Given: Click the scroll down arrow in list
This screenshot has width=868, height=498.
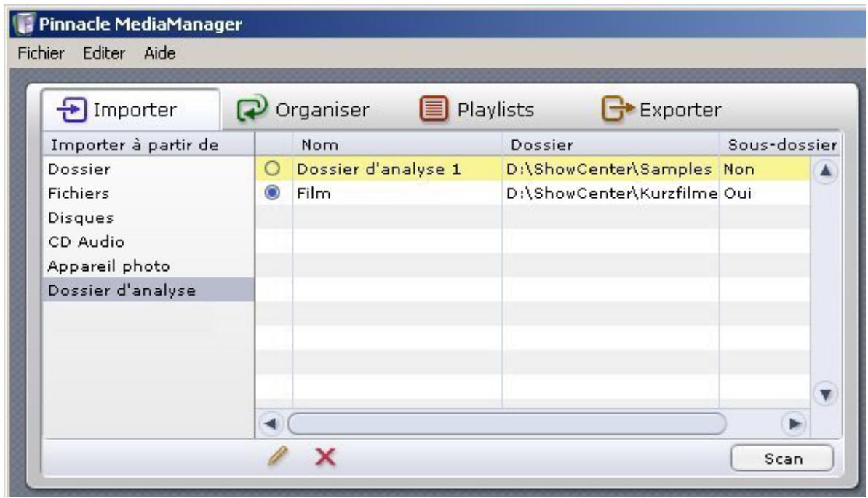Looking at the screenshot, I should tap(825, 395).
